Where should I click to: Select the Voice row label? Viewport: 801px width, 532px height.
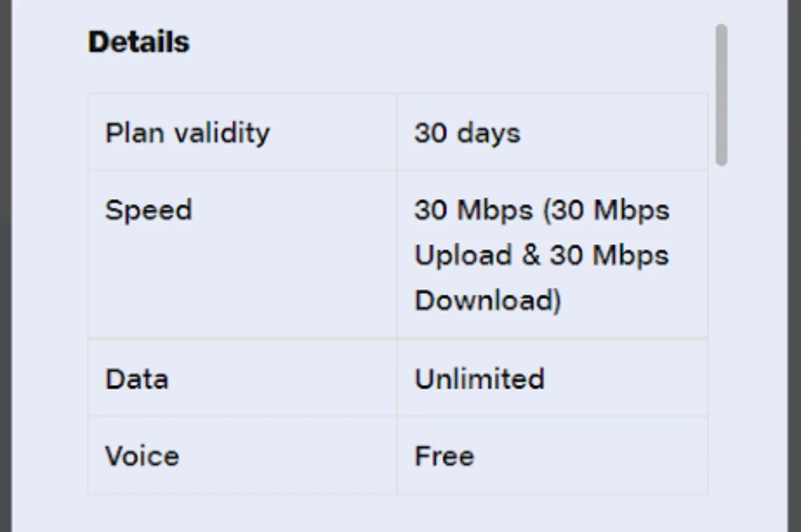click(x=142, y=456)
